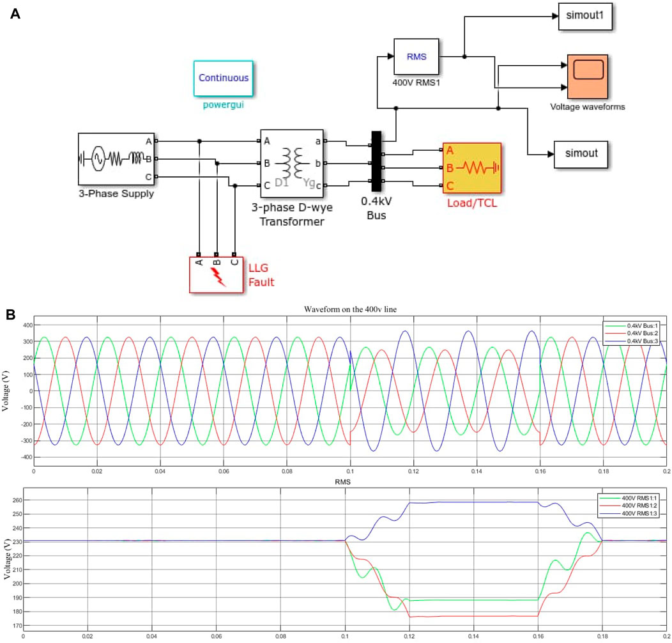Click the 'Voltage (V)' axis label of waveform plot
The height and width of the screenshot is (643, 672).
(5, 391)
